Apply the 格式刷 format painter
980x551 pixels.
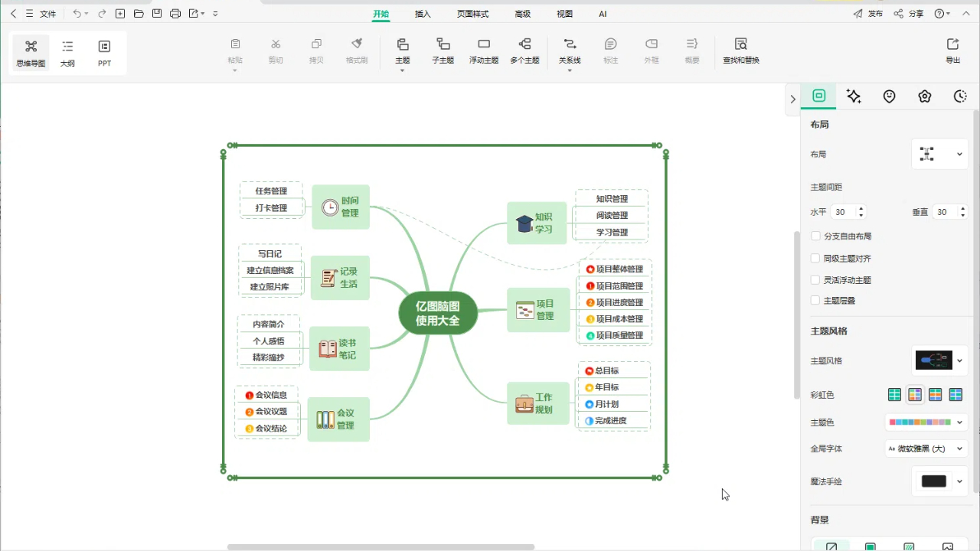tap(357, 50)
